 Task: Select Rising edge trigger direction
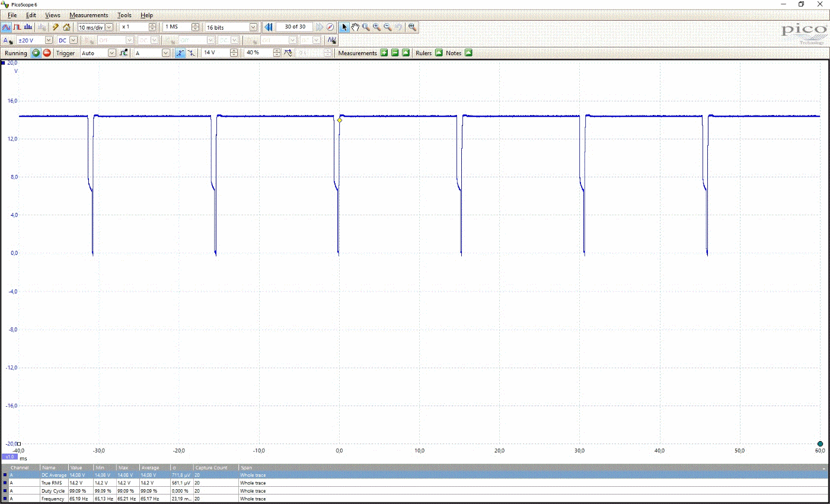tap(180, 53)
